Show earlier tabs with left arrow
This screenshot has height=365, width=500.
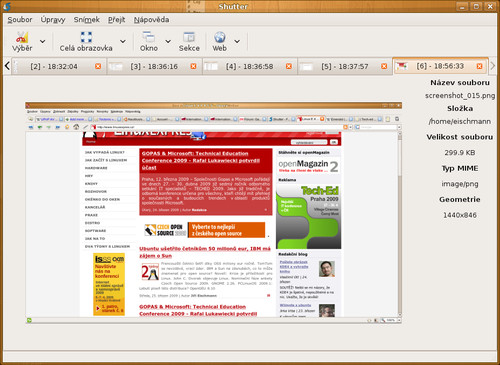click(7, 66)
